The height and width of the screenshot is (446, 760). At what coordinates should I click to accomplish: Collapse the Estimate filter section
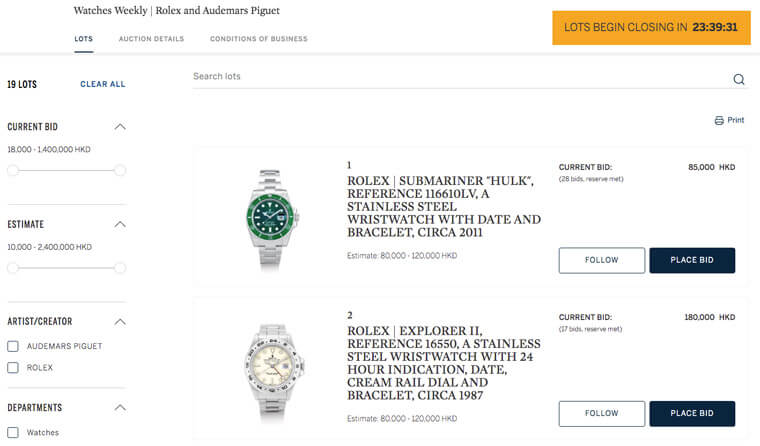(120, 224)
